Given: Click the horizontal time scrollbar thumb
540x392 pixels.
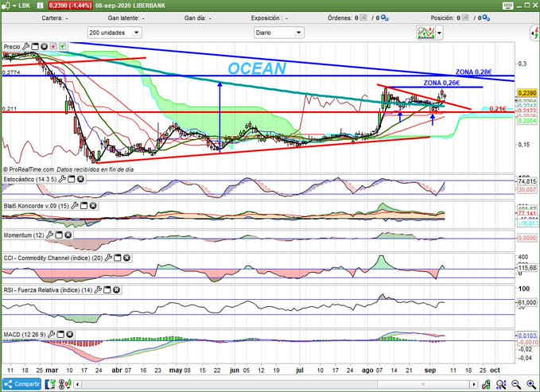Looking at the screenshot, I should 423,384.
